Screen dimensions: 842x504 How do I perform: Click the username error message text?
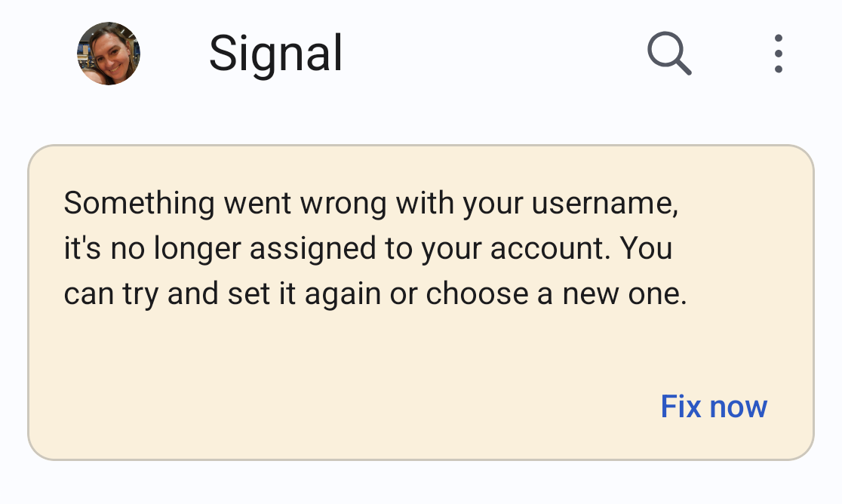375,248
